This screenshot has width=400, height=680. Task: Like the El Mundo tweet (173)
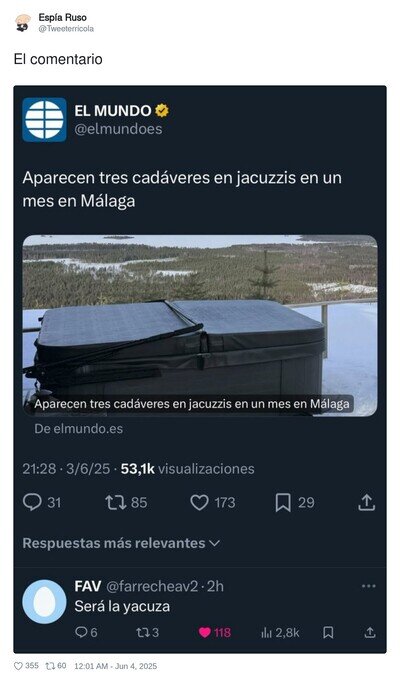click(213, 503)
